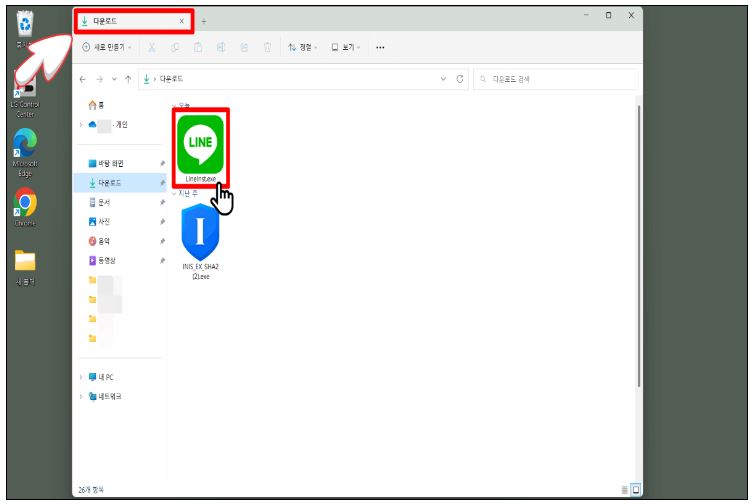Launch Microsoft Edge from desktop
Screen dimensions: 753x504
pos(25,153)
